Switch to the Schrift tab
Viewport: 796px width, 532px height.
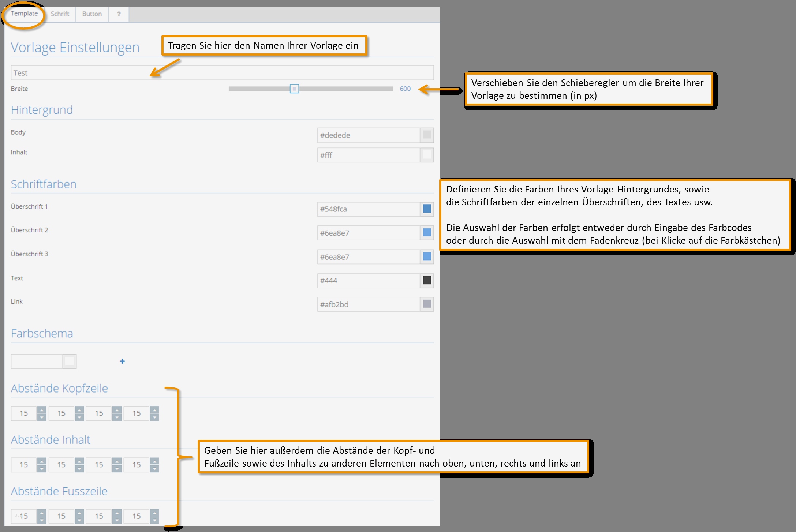tap(60, 14)
